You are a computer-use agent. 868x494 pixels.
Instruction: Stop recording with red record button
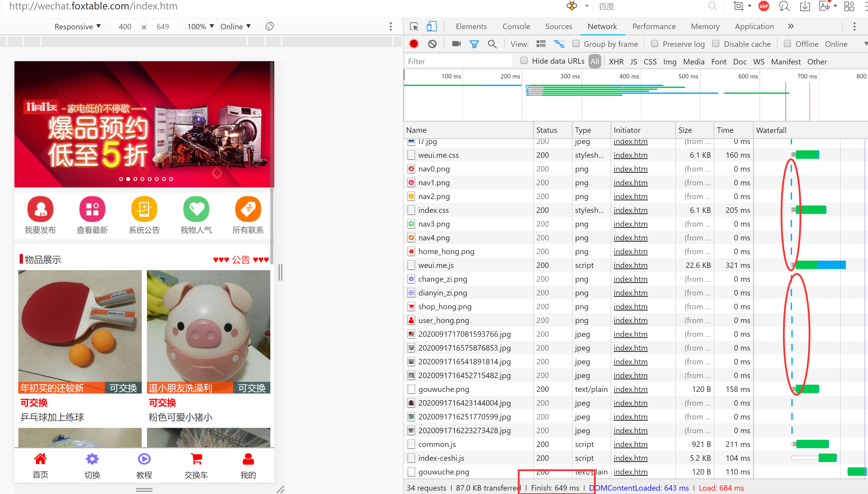[414, 44]
